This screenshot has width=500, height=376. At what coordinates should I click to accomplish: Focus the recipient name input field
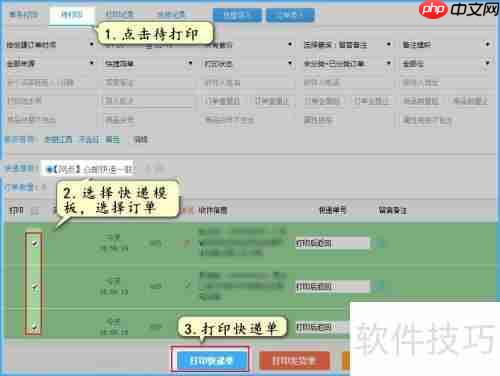click(248, 82)
